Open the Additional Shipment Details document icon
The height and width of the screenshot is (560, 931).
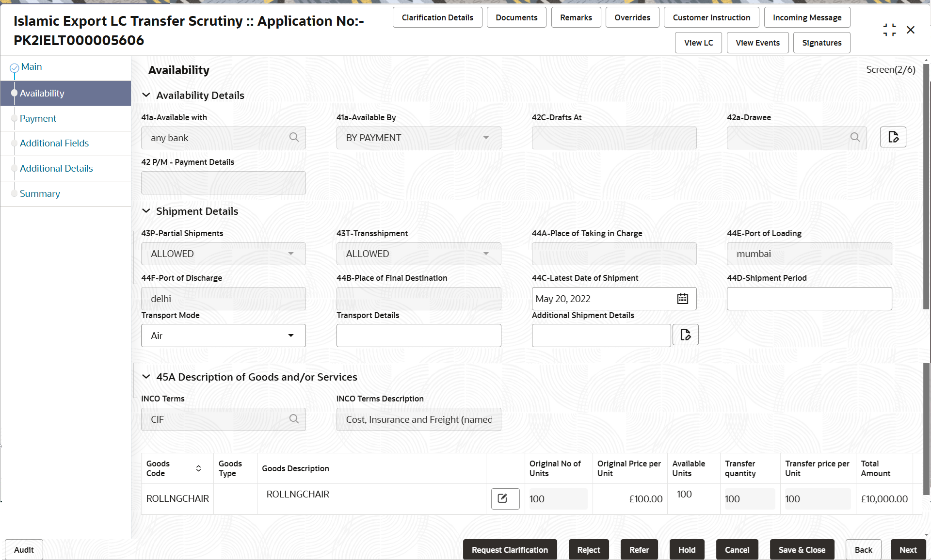(x=685, y=335)
